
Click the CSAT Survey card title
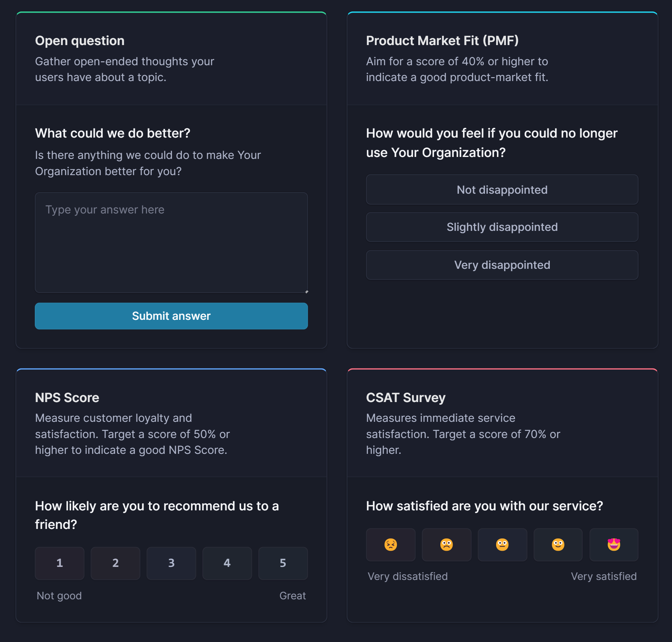[x=405, y=397]
